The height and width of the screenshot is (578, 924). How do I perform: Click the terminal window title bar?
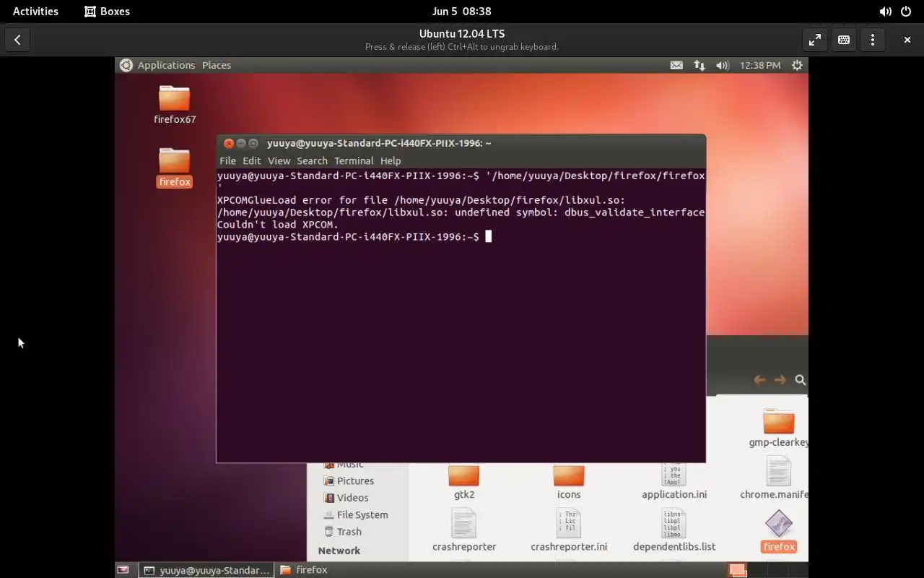click(x=461, y=143)
